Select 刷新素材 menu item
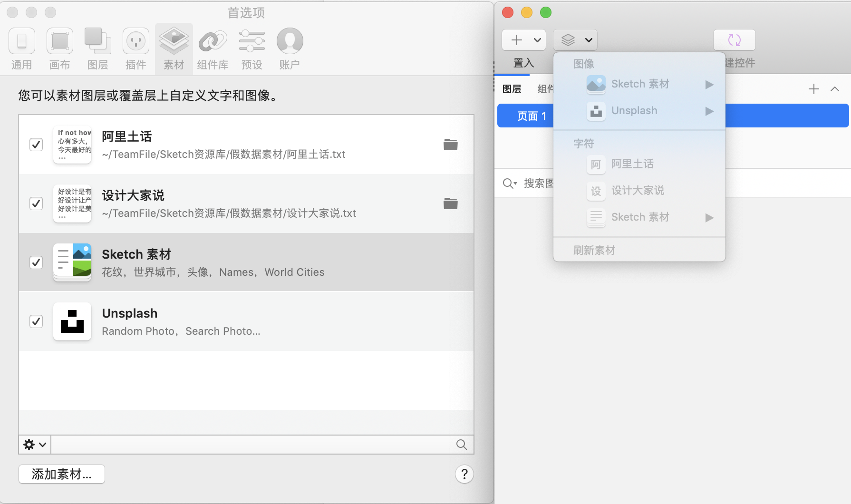The width and height of the screenshot is (851, 504). click(x=639, y=250)
